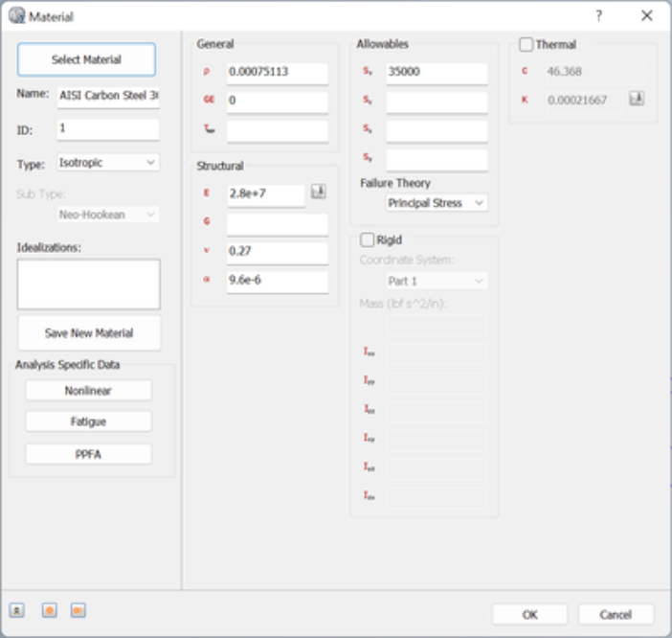Close the Material dialog window
Viewport: 672px width, 638px height.
click(x=647, y=16)
